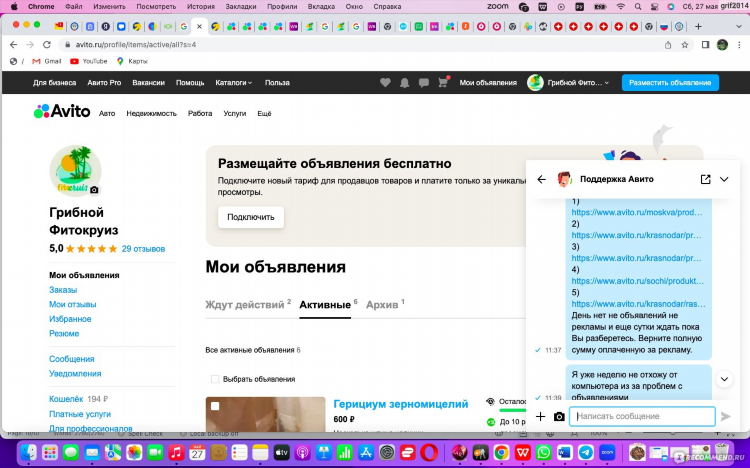Attach file with plus icon in chat
Screen dimensions: 750x468
tap(540, 416)
